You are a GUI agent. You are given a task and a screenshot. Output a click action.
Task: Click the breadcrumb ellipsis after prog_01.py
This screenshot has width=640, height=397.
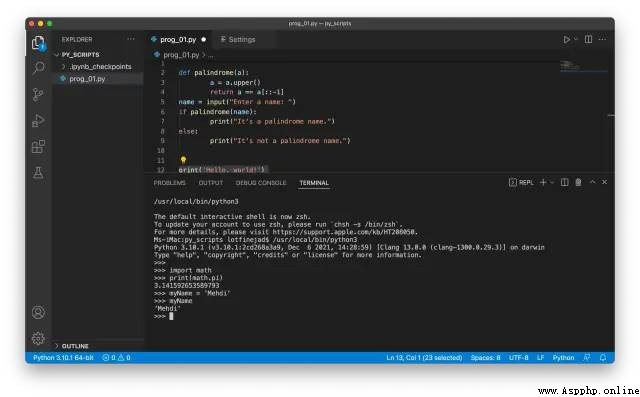[x=211, y=55]
